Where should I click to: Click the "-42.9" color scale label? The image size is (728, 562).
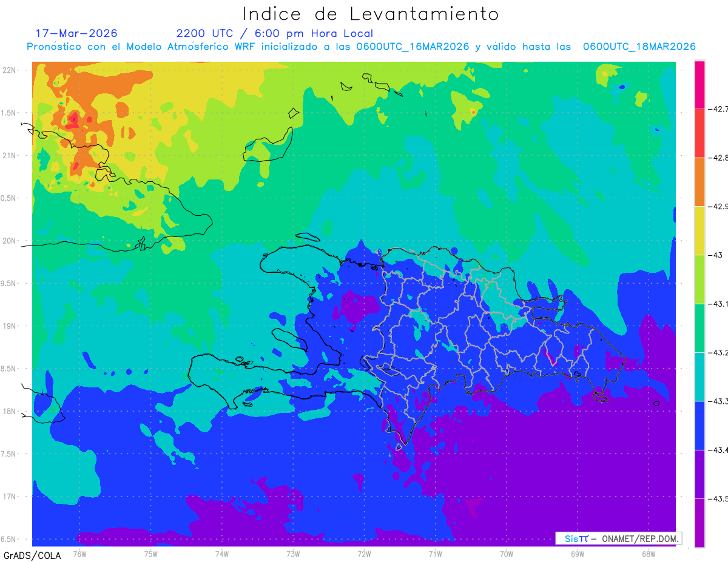tap(718, 207)
